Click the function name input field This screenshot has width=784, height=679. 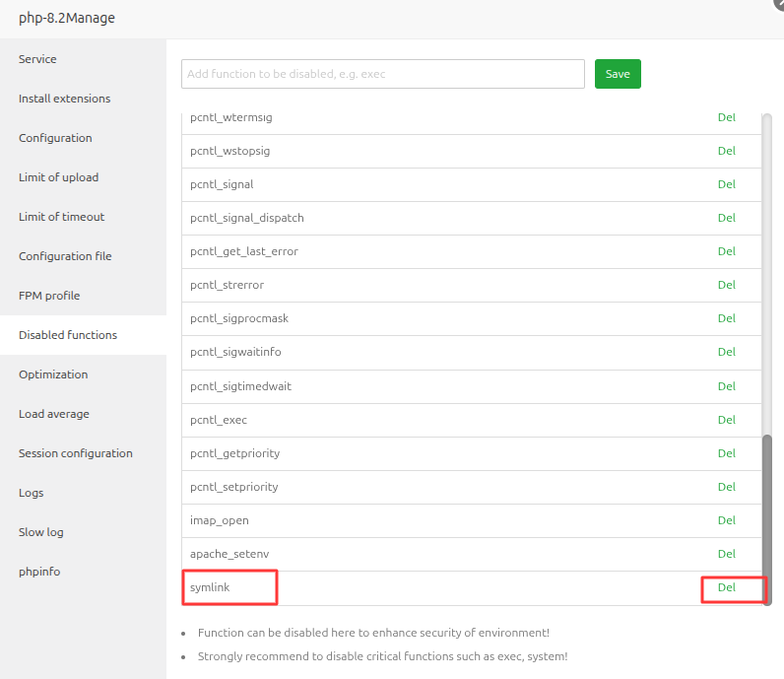382,74
